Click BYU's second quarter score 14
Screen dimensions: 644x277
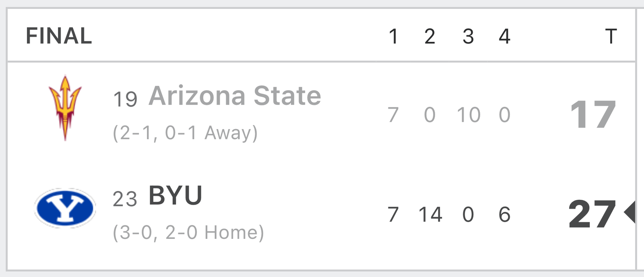tap(430, 214)
